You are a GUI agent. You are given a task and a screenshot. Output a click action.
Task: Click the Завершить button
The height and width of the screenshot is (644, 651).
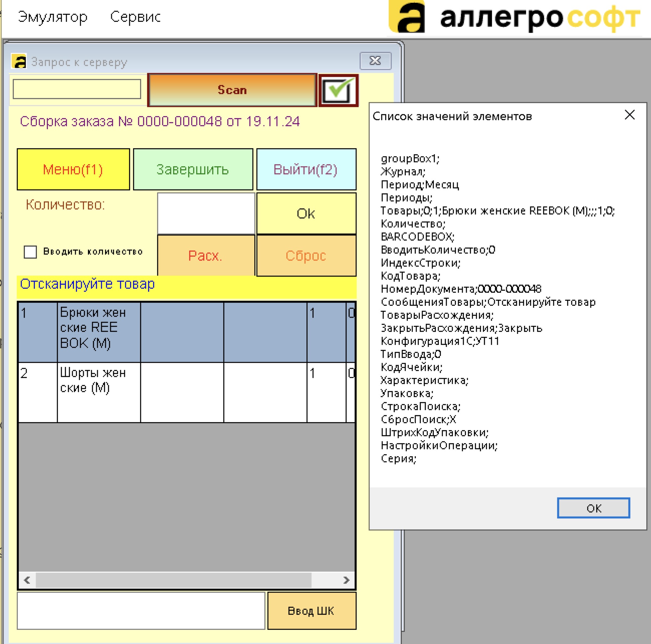(193, 169)
